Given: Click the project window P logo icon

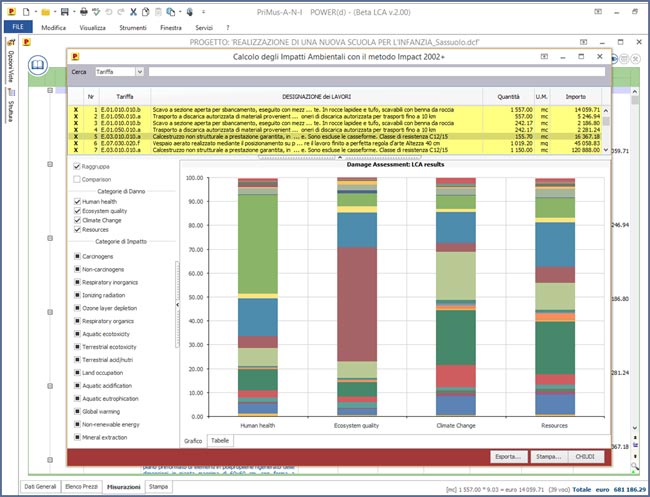Looking at the screenshot, I should click(27, 42).
